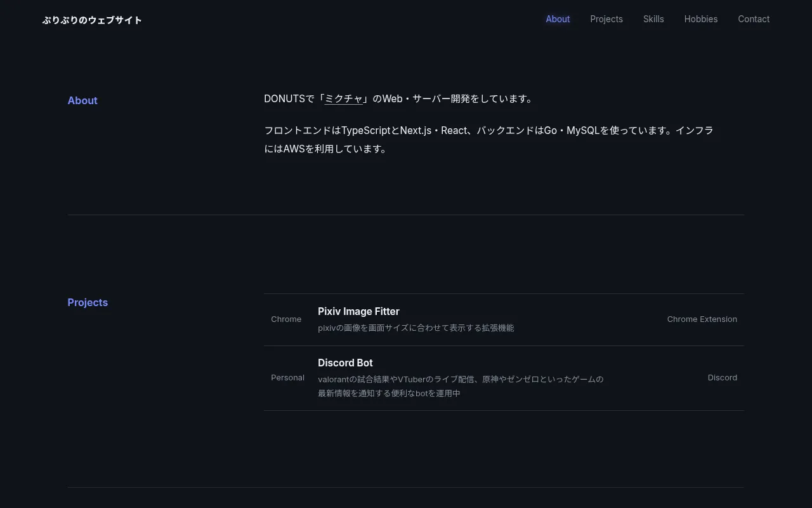Open the Hobbies nav link
Viewport: 812px width, 508px height.
tap(701, 19)
